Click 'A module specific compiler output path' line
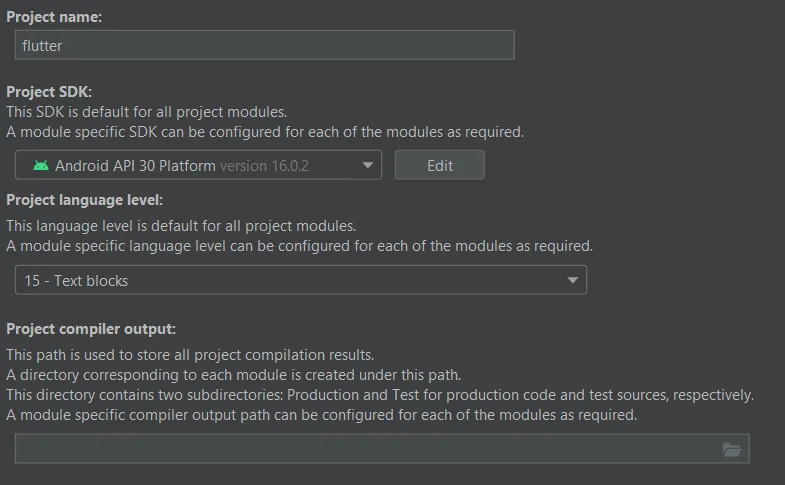 (321, 415)
